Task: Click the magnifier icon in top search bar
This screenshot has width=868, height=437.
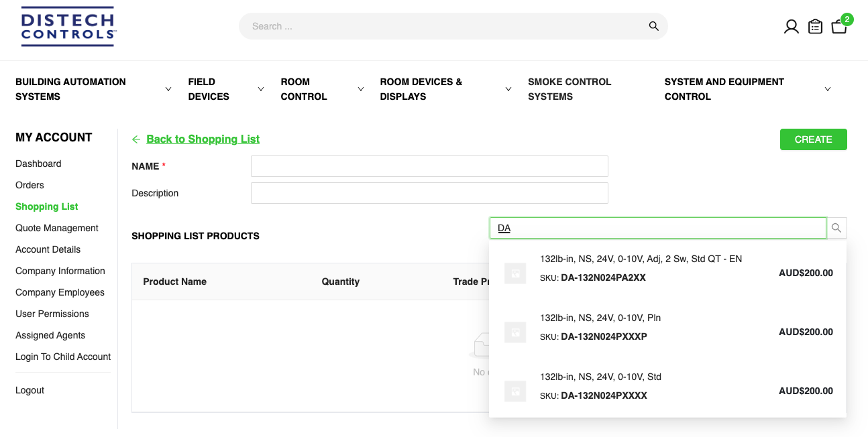Action: (653, 26)
